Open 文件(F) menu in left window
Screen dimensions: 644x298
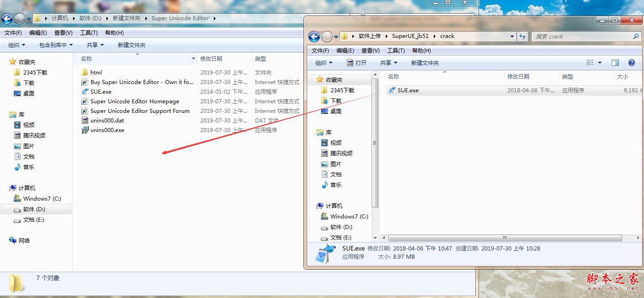tap(13, 33)
